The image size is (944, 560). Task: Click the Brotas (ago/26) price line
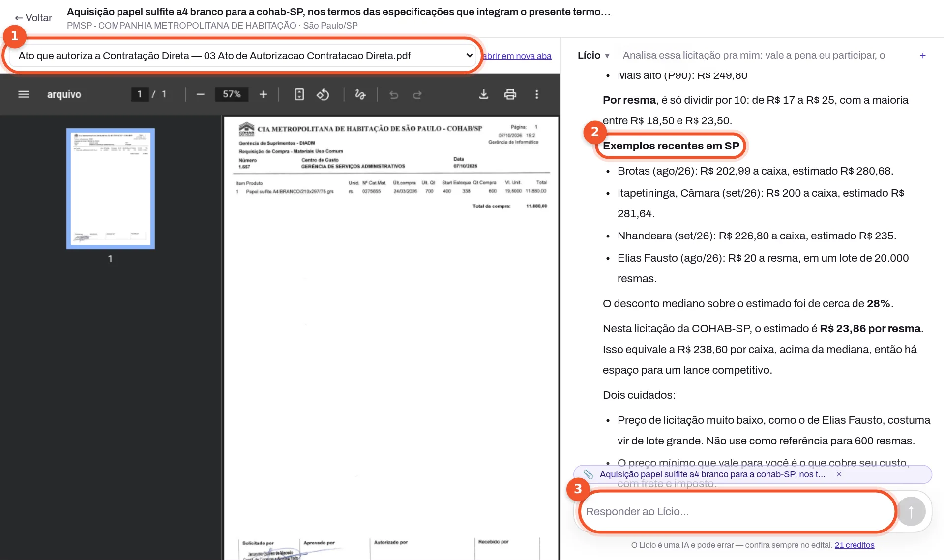pyautogui.click(x=755, y=171)
